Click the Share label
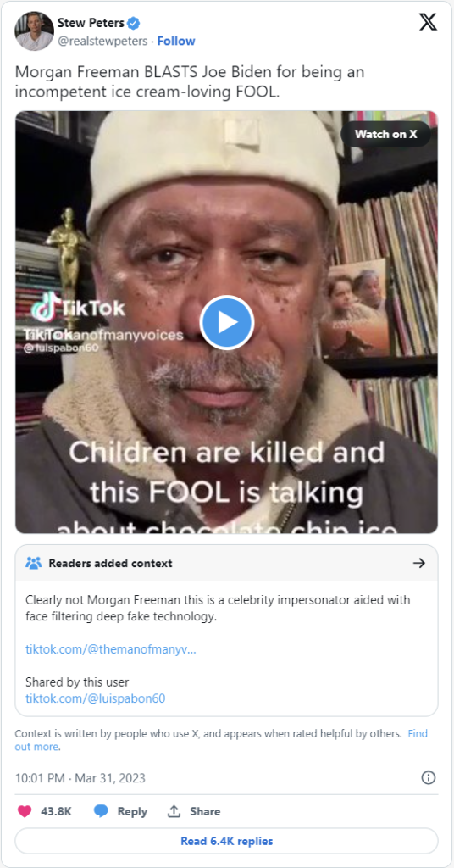The width and height of the screenshot is (454, 868). pos(205,811)
